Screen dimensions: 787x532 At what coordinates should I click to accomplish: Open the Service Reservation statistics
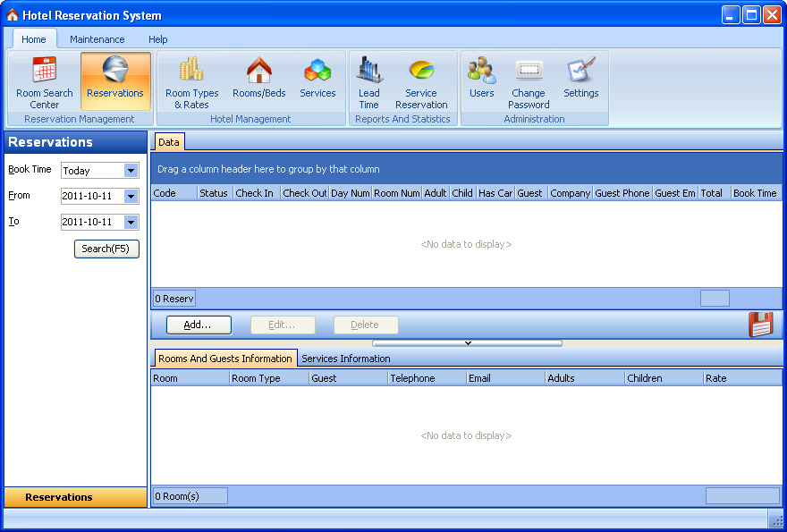pyautogui.click(x=421, y=82)
